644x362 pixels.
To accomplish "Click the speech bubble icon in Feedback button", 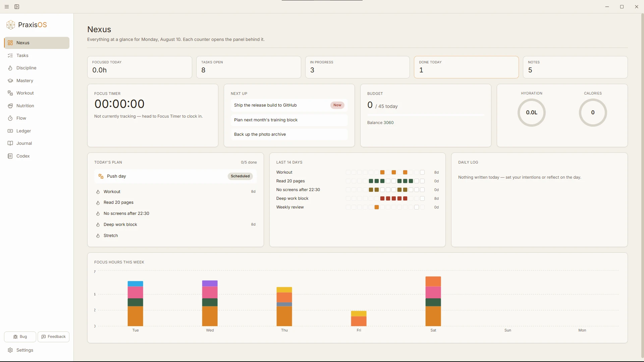I will pos(44,337).
